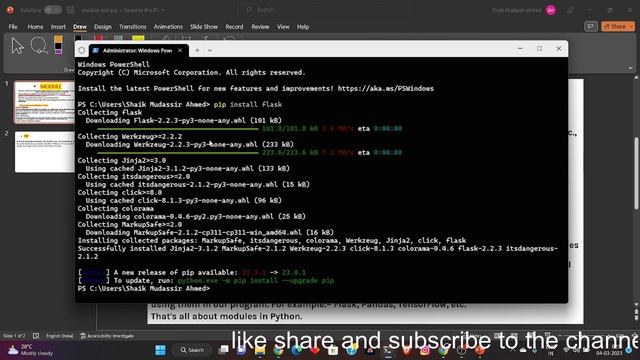Open Instagram from the taskbar
Viewport: 640px width, 360px height.
tap(424, 350)
